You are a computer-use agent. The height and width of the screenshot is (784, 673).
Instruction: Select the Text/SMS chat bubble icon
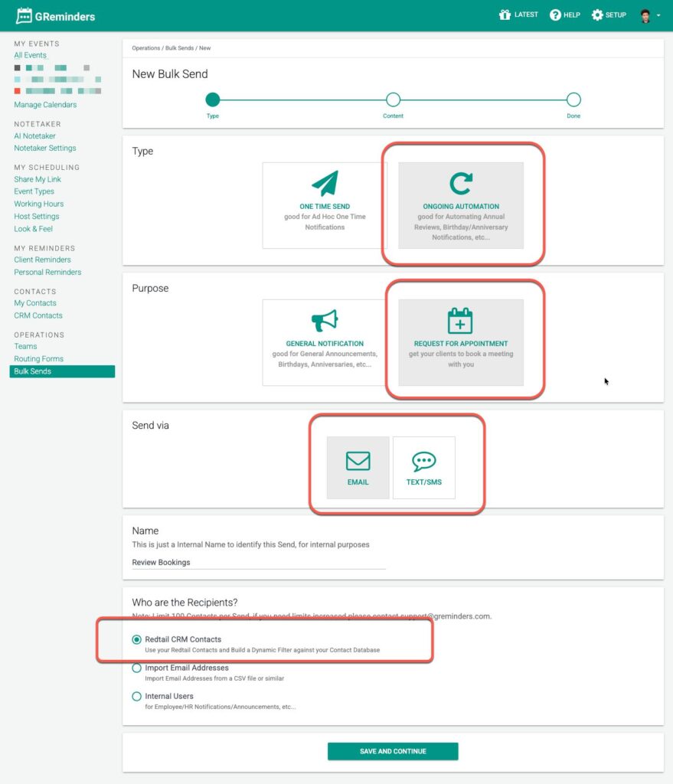tap(423, 461)
